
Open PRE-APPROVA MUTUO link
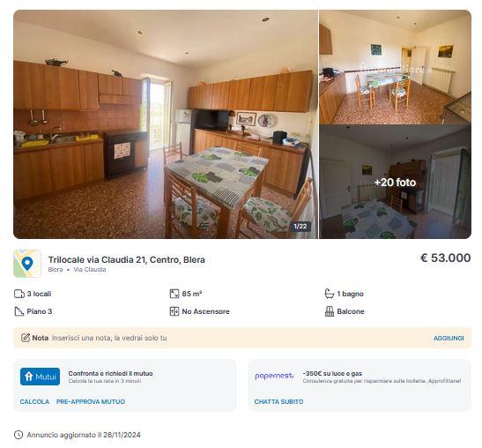coord(91,402)
